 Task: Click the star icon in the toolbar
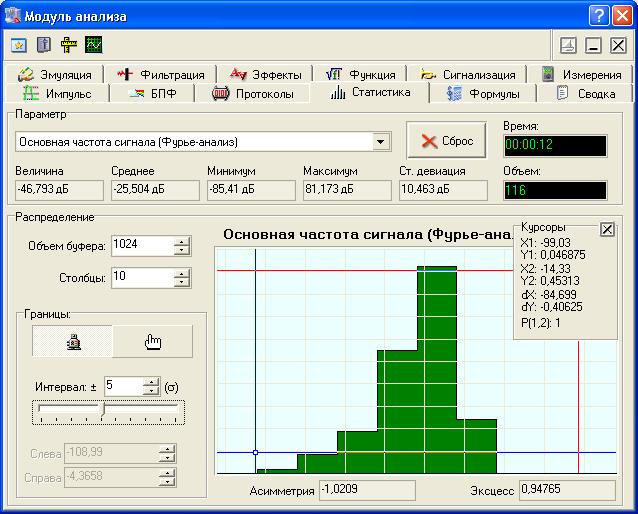[19, 45]
